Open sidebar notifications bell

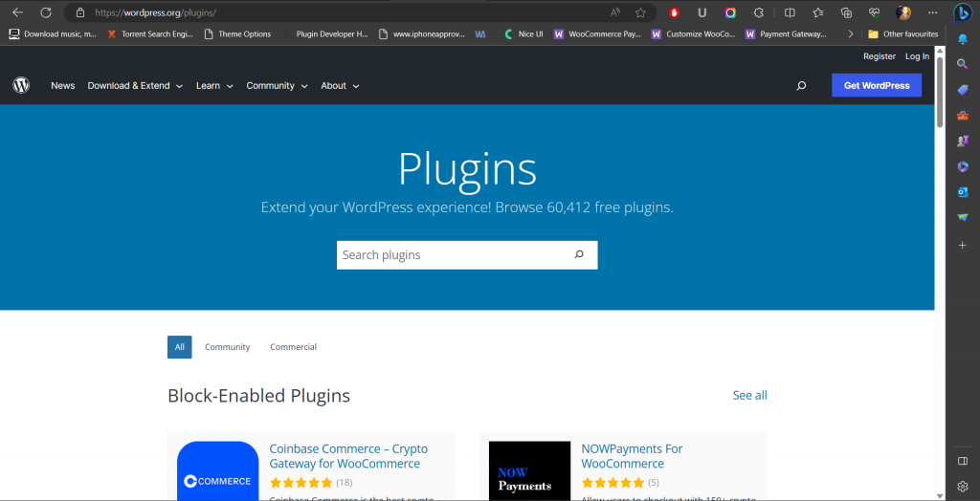point(963,39)
